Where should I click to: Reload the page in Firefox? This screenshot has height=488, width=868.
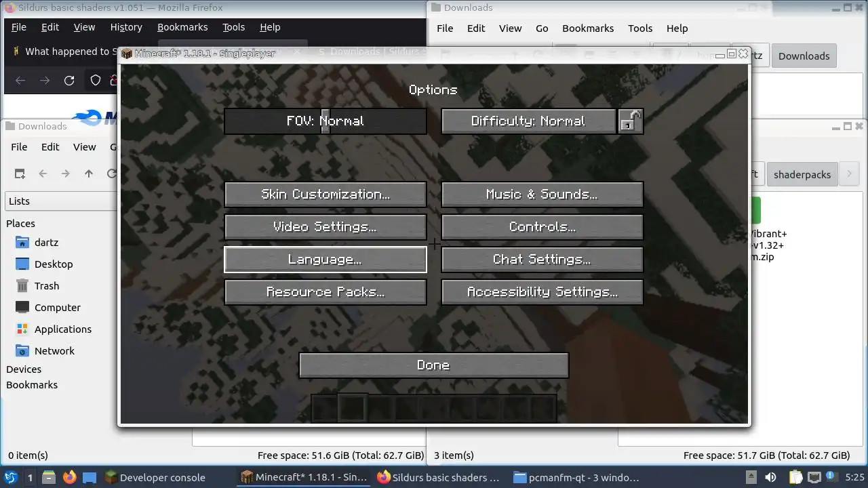click(69, 80)
